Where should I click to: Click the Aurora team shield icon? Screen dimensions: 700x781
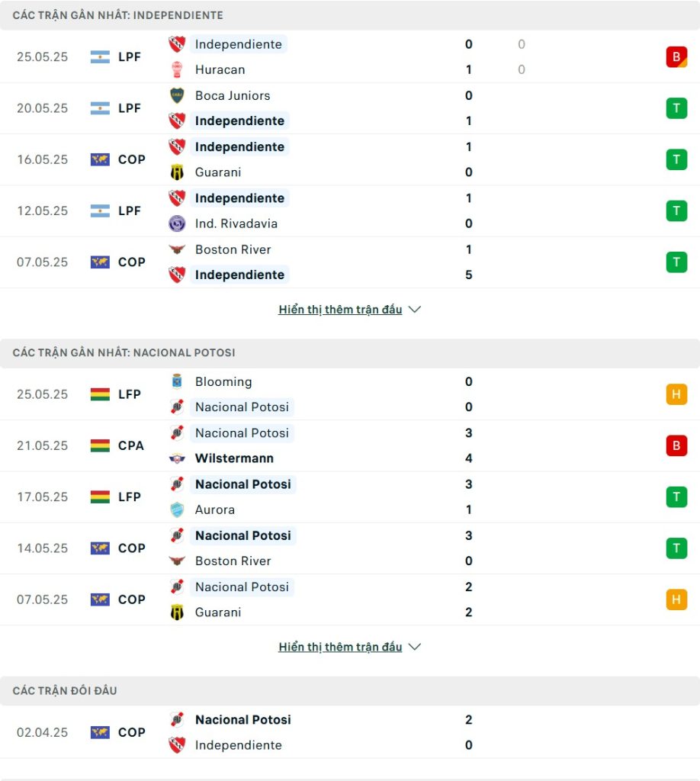(x=177, y=509)
